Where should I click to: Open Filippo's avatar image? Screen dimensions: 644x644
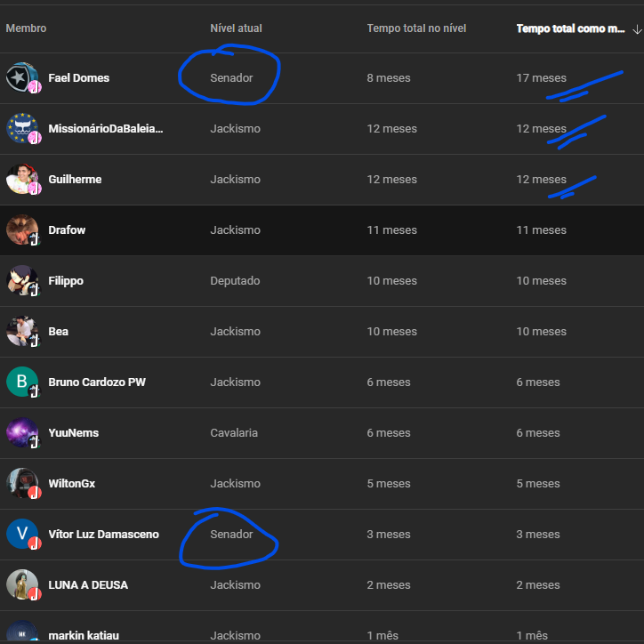(x=22, y=280)
